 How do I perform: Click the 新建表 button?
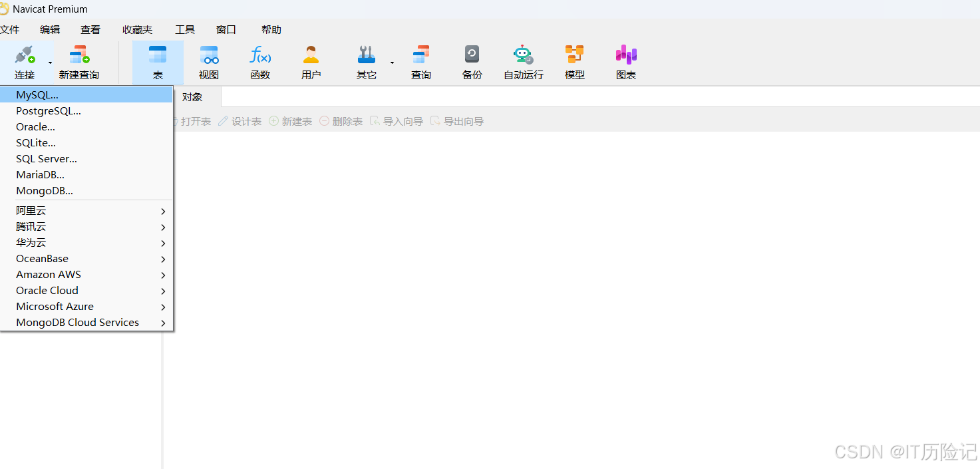(x=290, y=122)
